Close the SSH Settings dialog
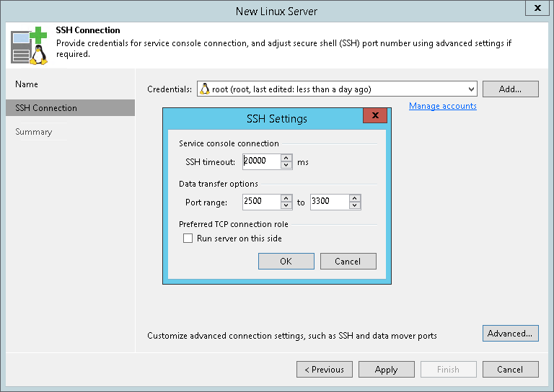 [375, 115]
